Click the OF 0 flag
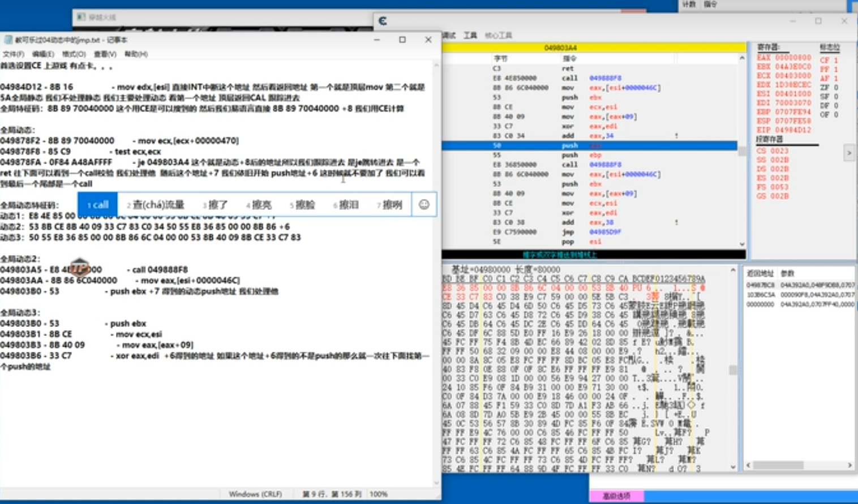Screen dimensions: 858x504 point(829,115)
